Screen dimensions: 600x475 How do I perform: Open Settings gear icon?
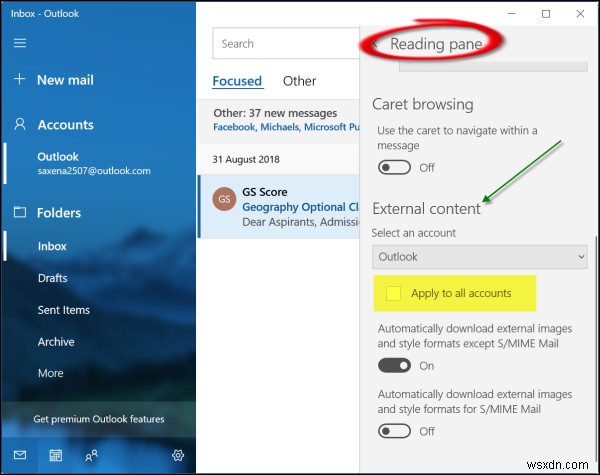click(x=178, y=455)
